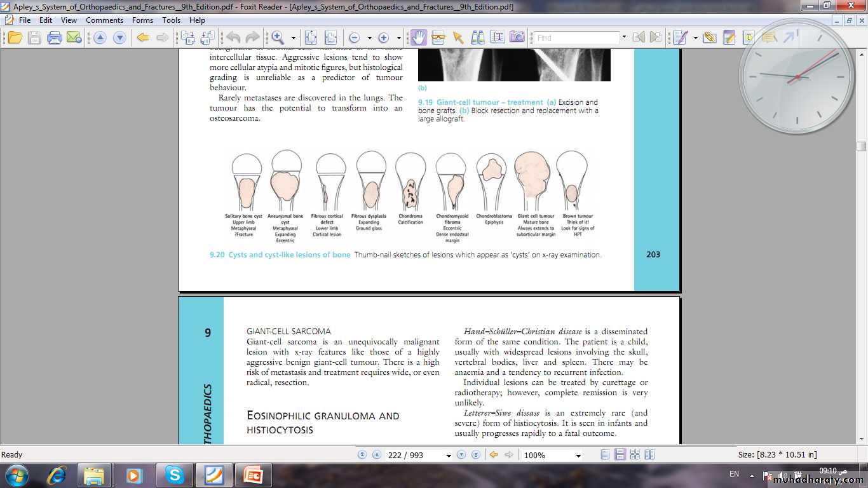
Task: Click the email envelope icon
Action: [73, 37]
